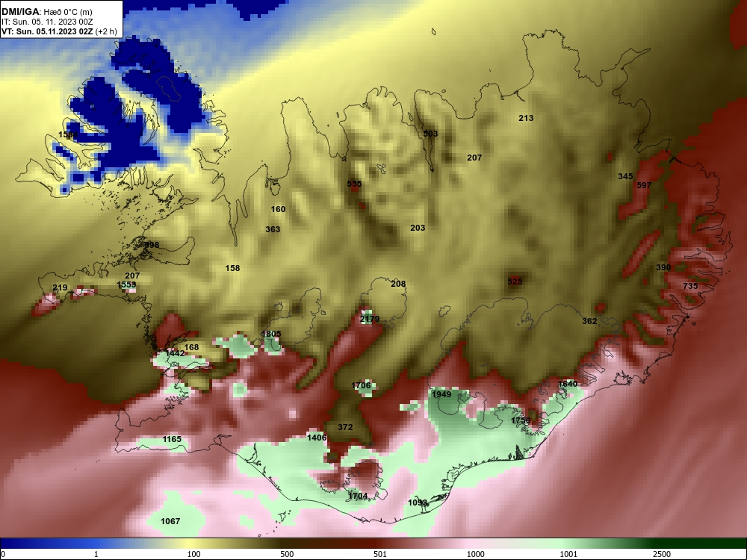Click the map value 503
This screenshot has width=747, height=560.
(430, 134)
